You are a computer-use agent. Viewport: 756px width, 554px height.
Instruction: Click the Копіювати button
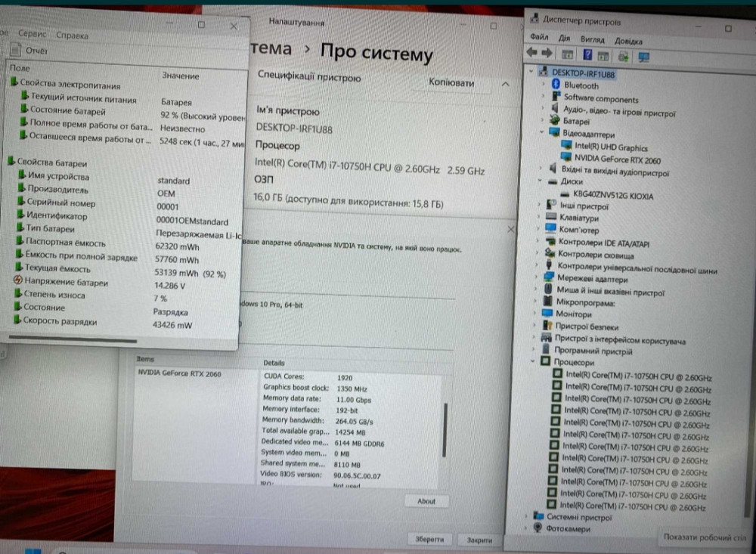click(451, 82)
